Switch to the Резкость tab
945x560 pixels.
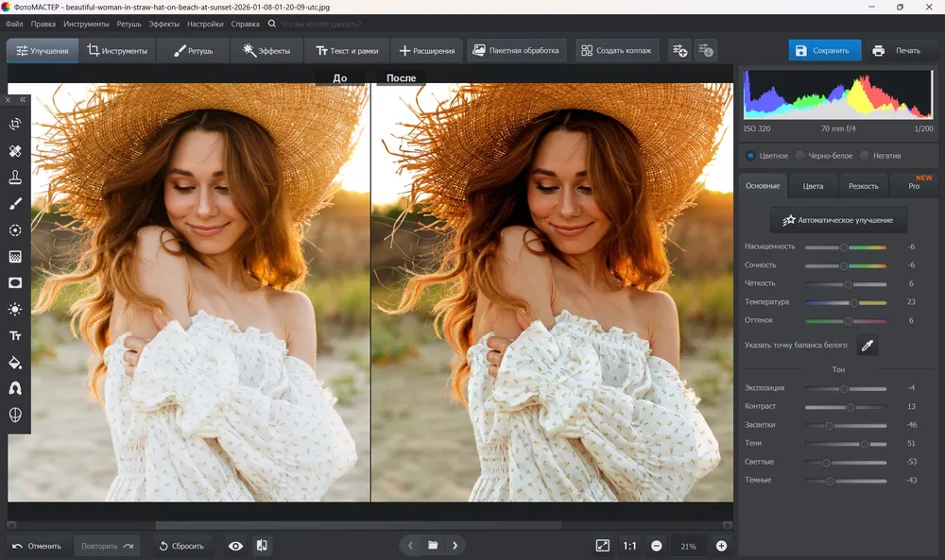[x=863, y=186]
